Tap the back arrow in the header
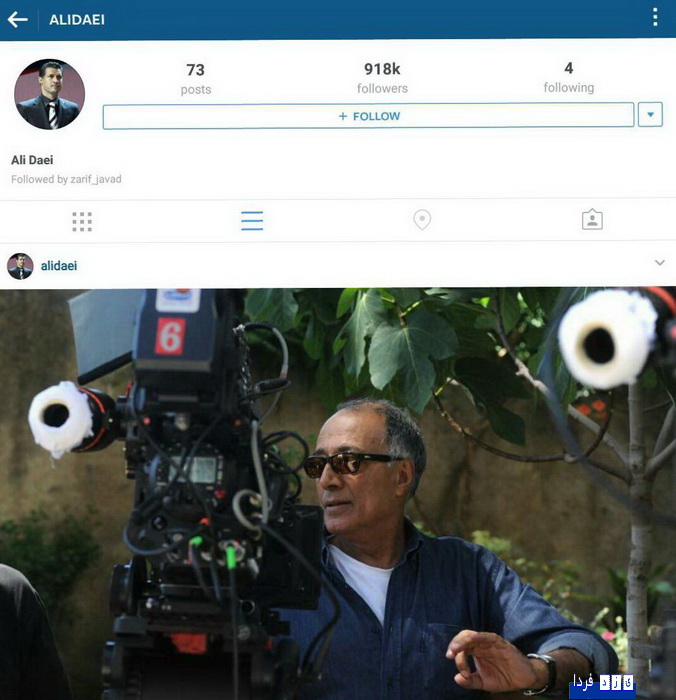This screenshot has height=700, width=676. 18,19
